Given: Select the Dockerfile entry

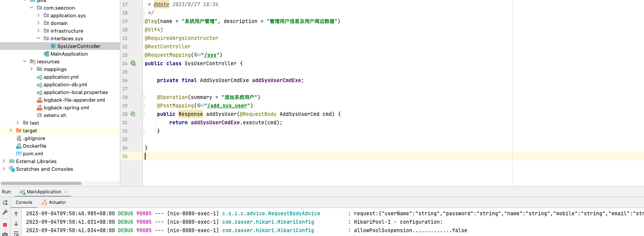Looking at the screenshot, I should 34,146.
